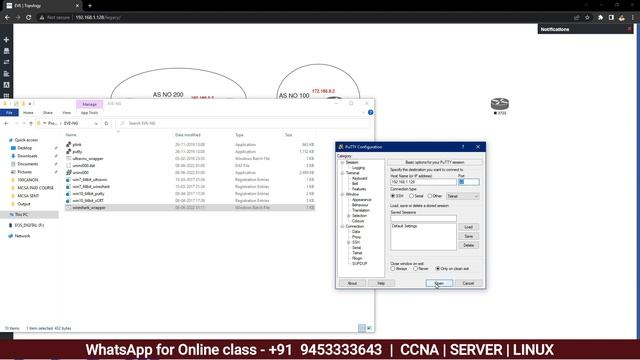Open a new browser tab with plus
Viewport: 640px width, 360px height.
90,6
